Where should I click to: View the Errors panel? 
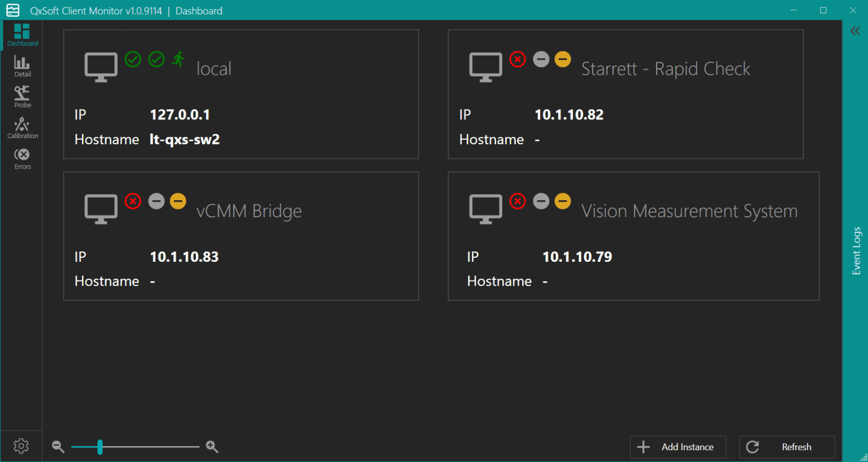(x=22, y=158)
